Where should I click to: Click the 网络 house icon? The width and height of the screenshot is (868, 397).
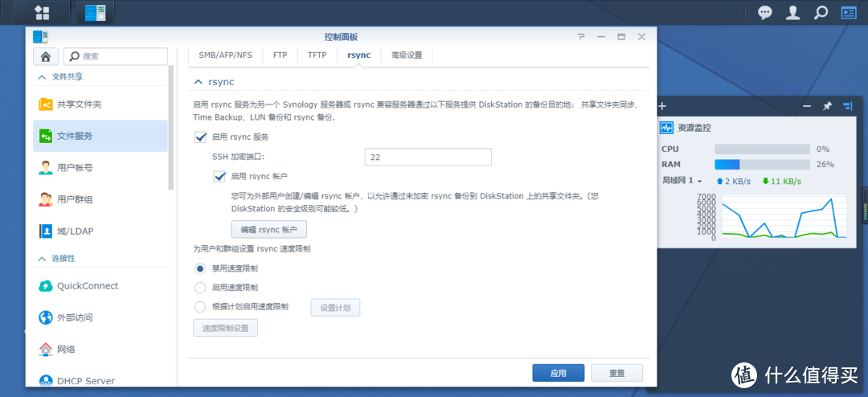click(x=46, y=350)
